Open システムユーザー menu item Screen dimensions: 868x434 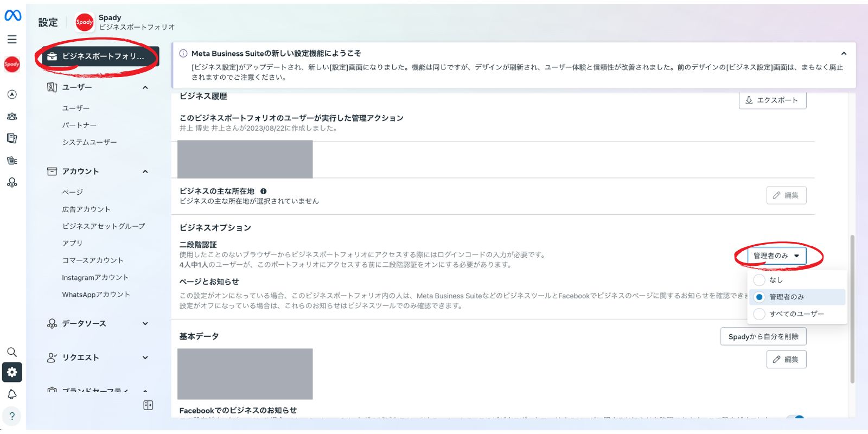[90, 142]
